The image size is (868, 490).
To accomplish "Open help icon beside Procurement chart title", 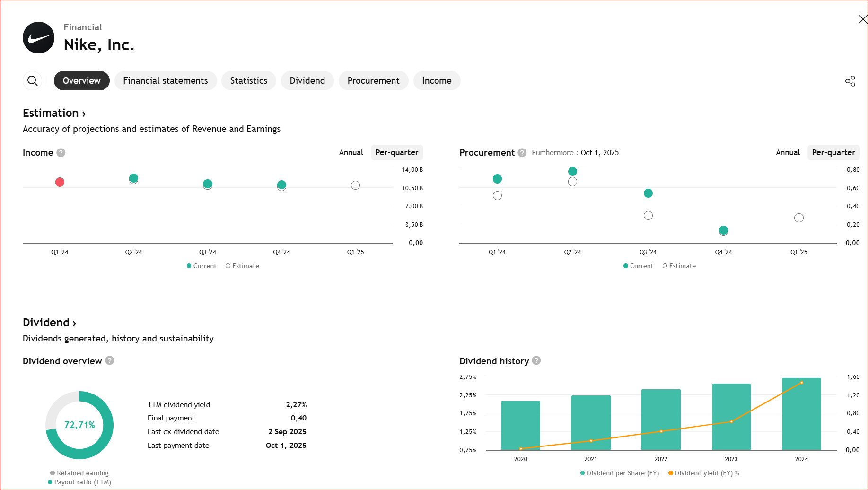I will 522,153.
